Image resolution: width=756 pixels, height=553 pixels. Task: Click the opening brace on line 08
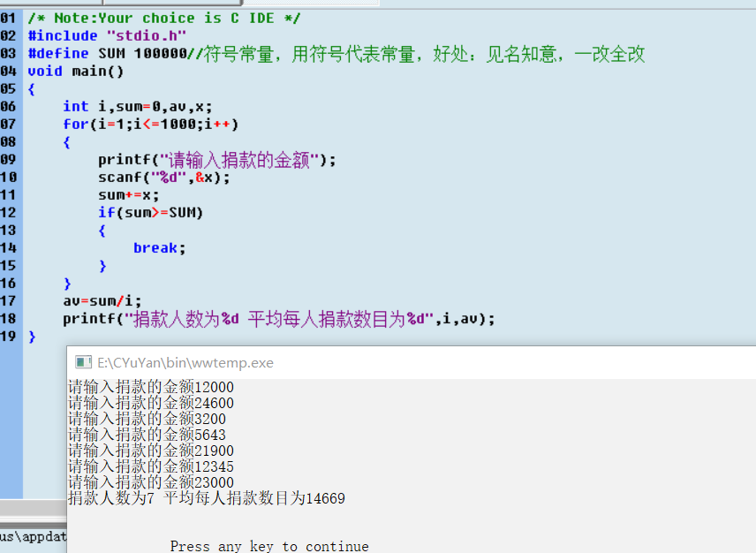(66, 142)
